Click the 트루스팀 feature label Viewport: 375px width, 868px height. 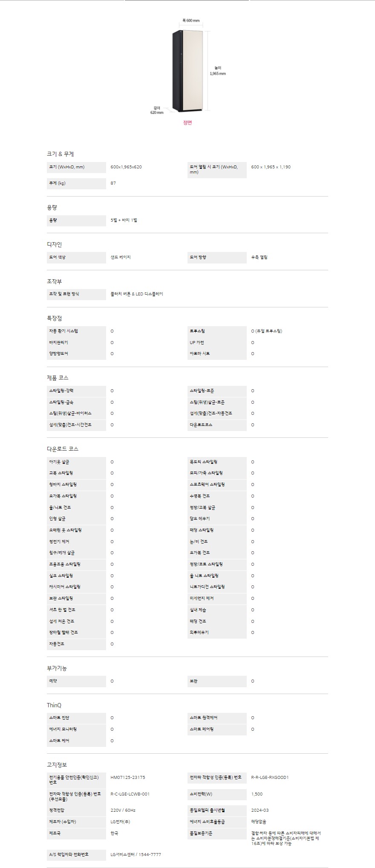(x=198, y=331)
